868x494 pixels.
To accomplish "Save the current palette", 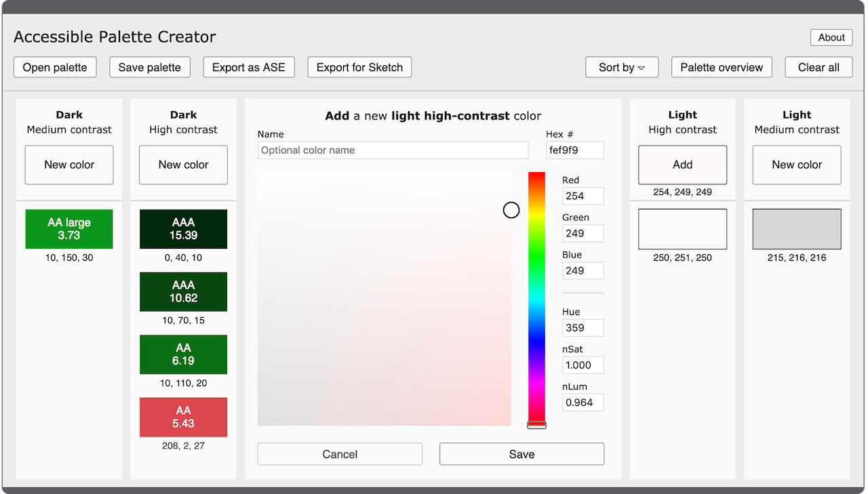I will coord(149,67).
